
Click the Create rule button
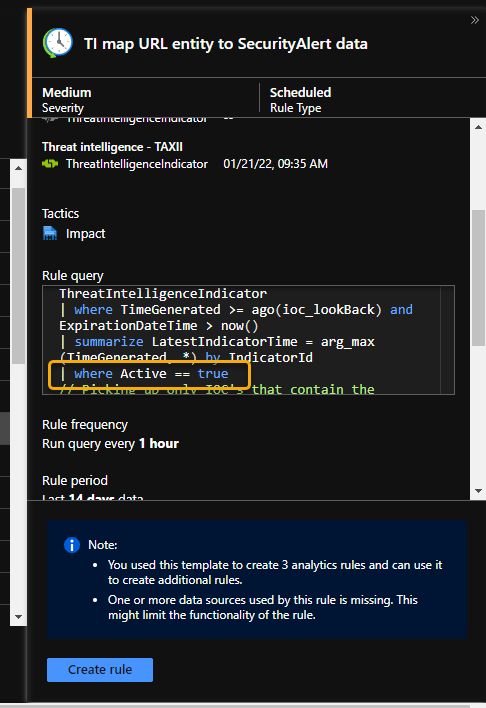(x=100, y=670)
